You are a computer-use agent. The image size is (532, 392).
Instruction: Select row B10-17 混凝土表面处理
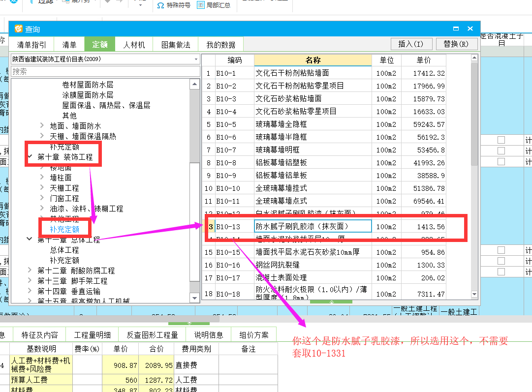coord(324,278)
